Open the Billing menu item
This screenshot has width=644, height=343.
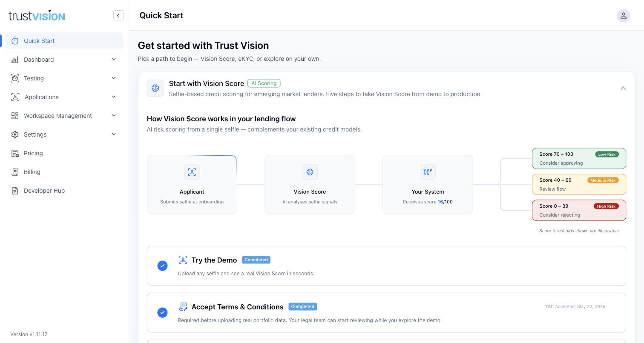point(64,172)
